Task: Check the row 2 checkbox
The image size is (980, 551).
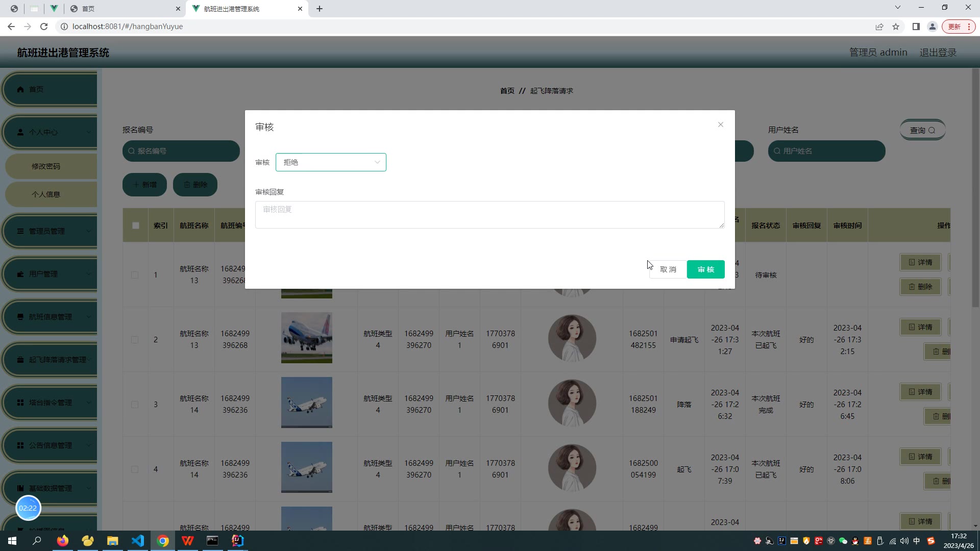Action: 135,340
